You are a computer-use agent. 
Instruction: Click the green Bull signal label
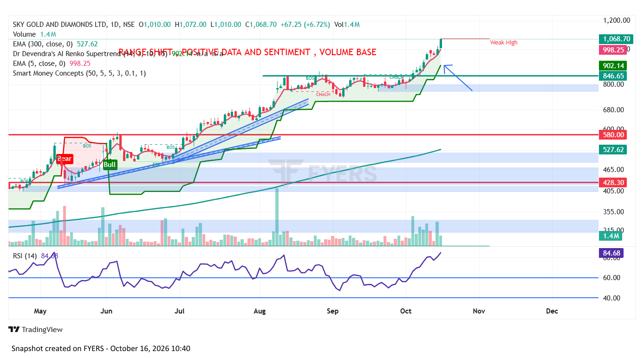click(x=110, y=165)
